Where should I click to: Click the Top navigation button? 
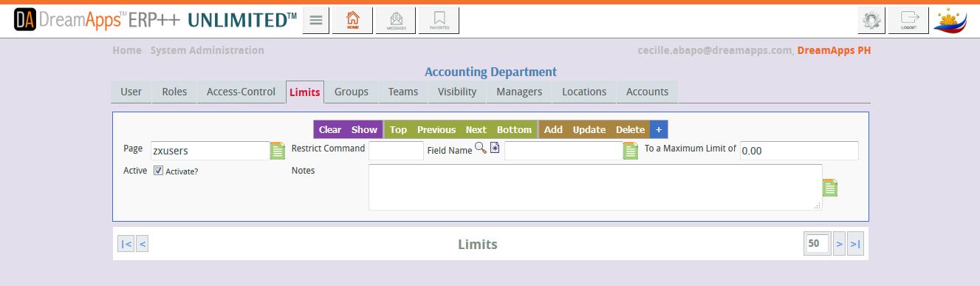pyautogui.click(x=398, y=129)
